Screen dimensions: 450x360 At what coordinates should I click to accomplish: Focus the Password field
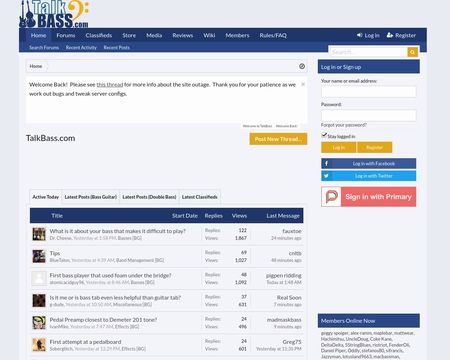368,115
